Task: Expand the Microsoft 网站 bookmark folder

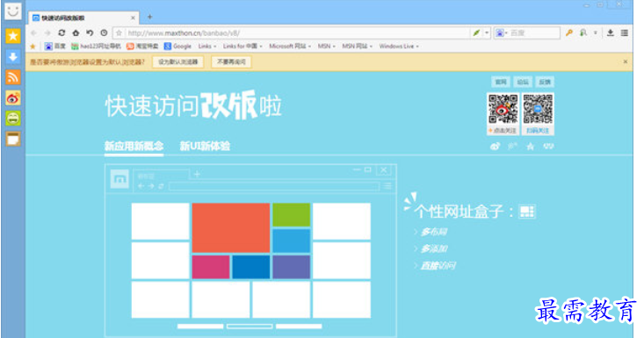Action: coord(290,47)
